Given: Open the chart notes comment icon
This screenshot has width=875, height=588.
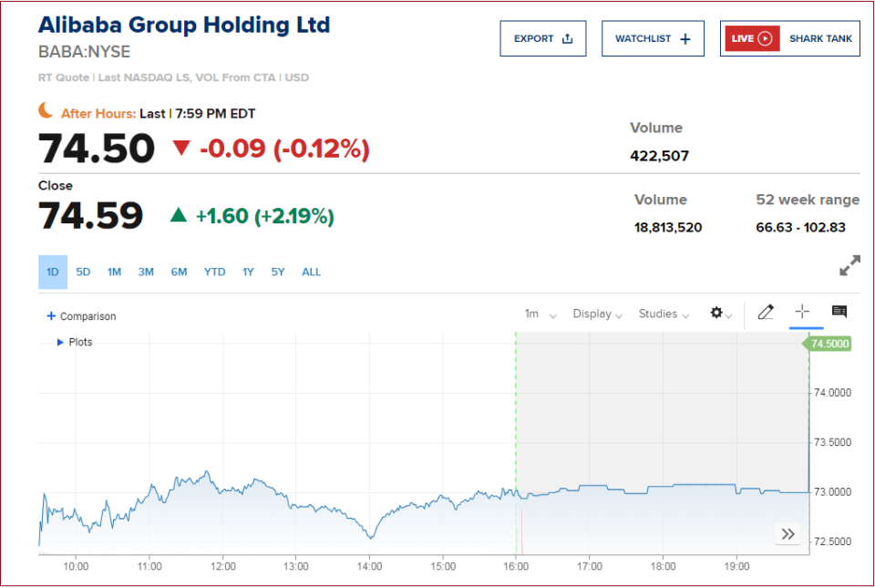Looking at the screenshot, I should [x=839, y=313].
